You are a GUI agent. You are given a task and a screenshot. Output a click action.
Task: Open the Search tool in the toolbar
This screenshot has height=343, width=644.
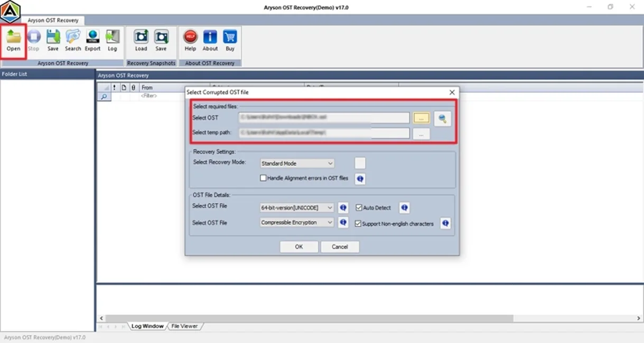click(x=73, y=41)
